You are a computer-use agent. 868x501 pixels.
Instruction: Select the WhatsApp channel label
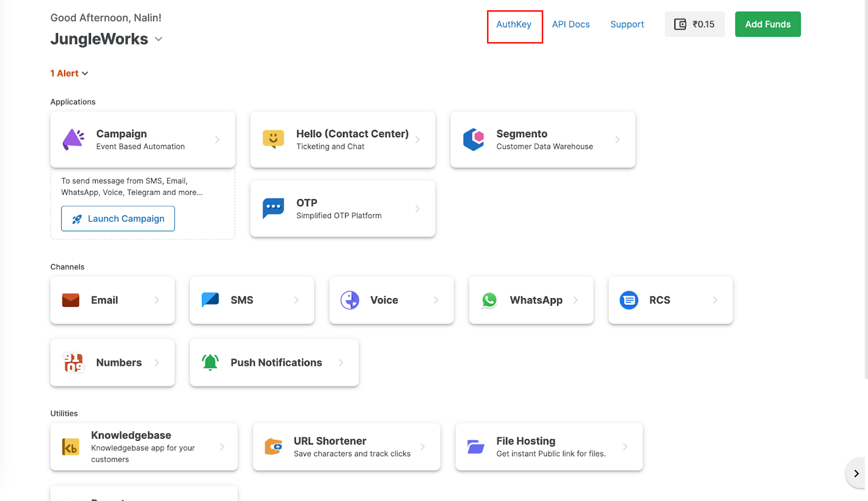[x=536, y=300]
